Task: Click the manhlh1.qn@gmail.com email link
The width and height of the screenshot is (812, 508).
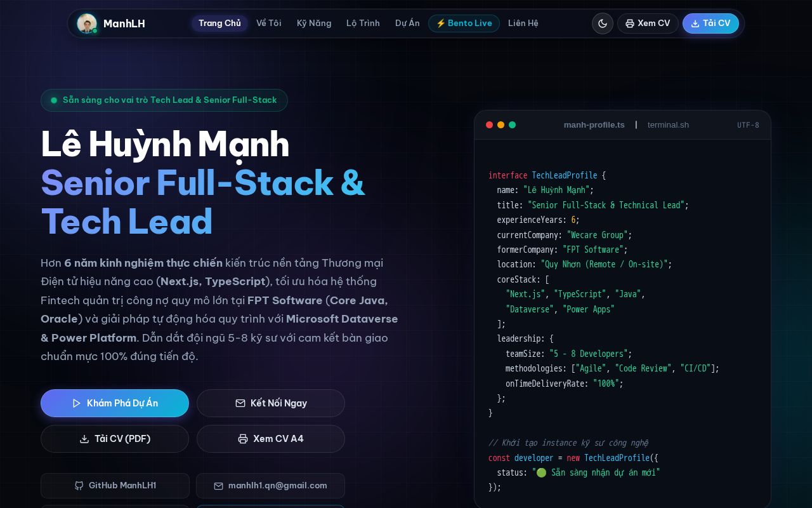Action: pyautogui.click(x=270, y=486)
